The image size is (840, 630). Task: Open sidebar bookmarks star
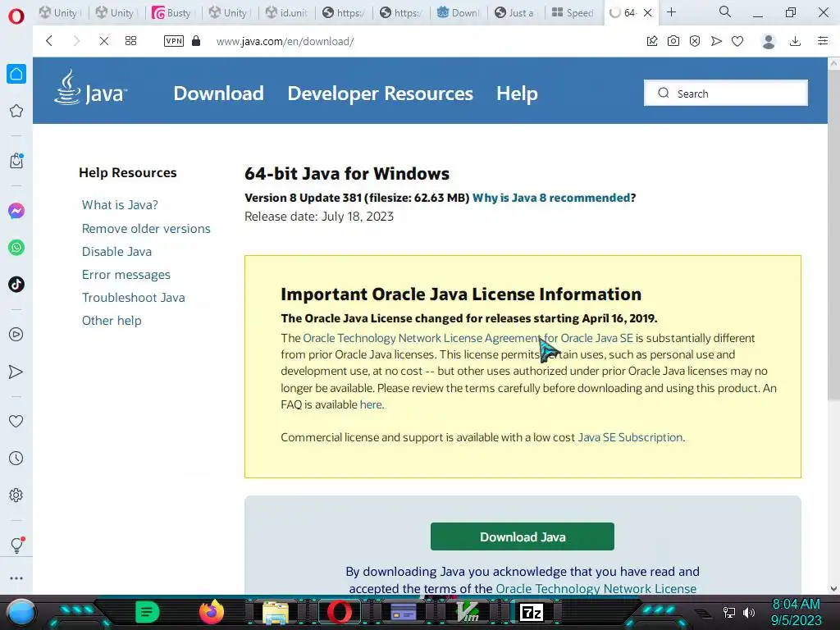16,111
